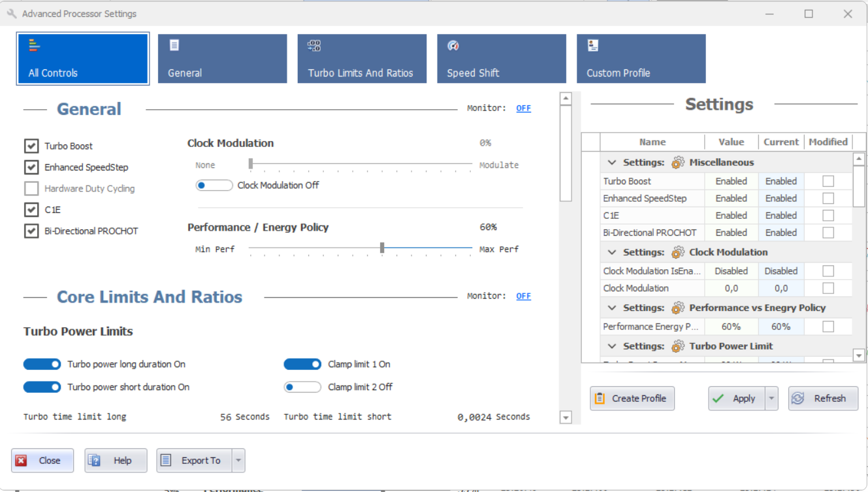The image size is (868, 492).
Task: Click the Performance / Energy Policy slider handle
Action: pyautogui.click(x=382, y=248)
